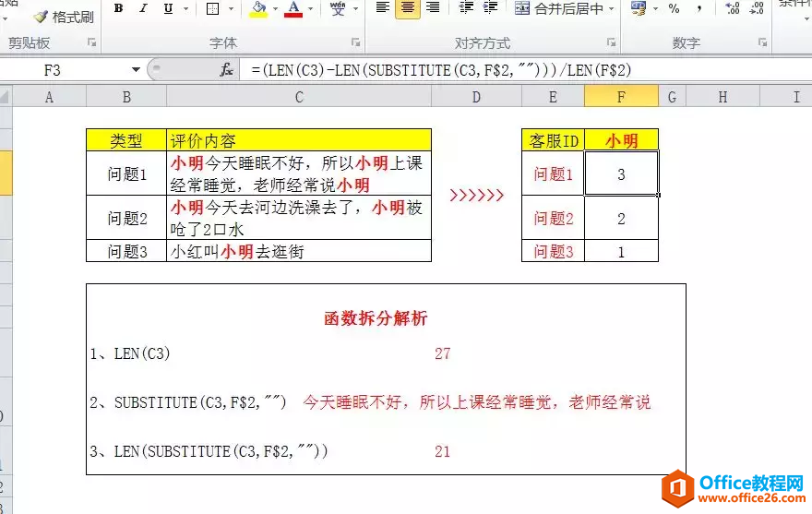Click the decrease decimal icon
The height and width of the screenshot is (514, 812).
757,8
